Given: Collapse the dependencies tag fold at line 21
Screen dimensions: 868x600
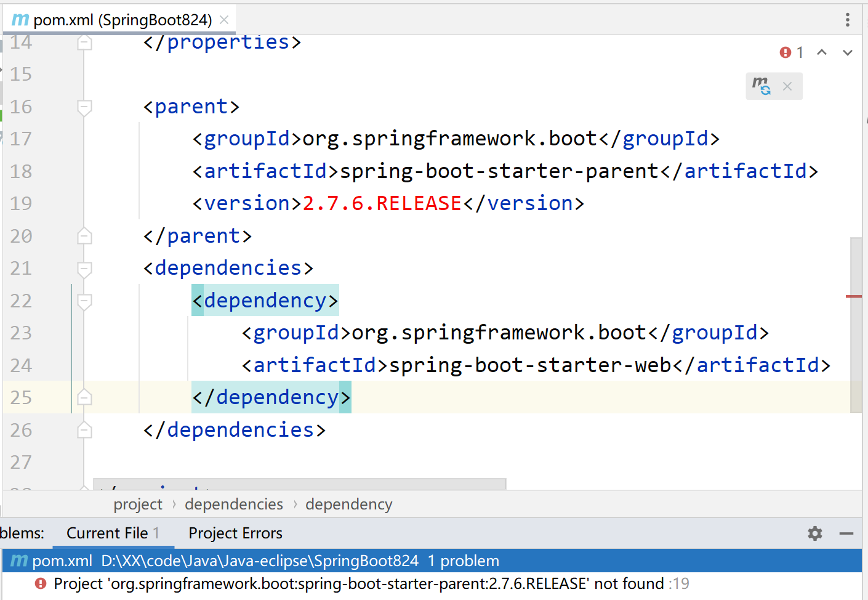Looking at the screenshot, I should 85,269.
